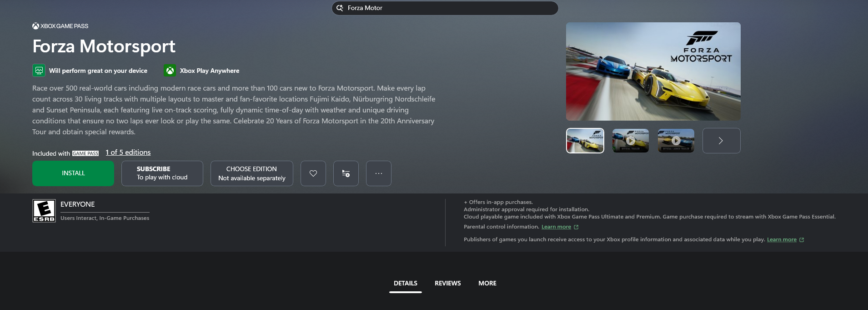Click the device performance check icon
Viewport: 868px width, 310px height.
click(39, 71)
